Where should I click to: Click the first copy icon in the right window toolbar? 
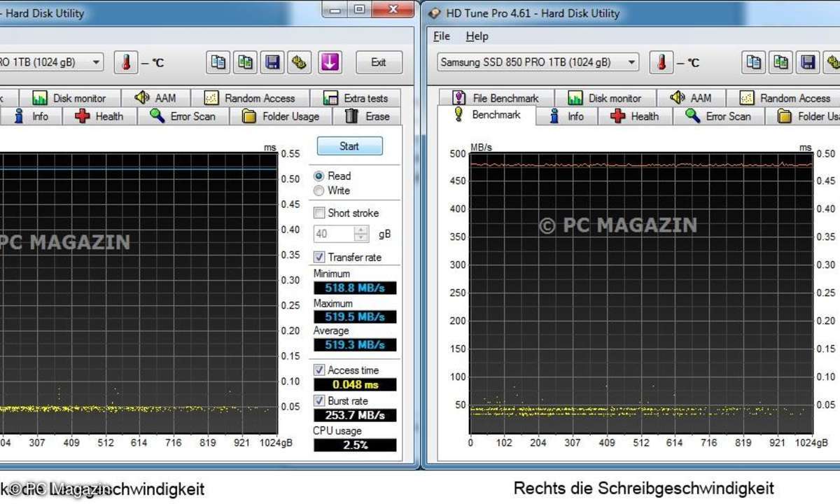coord(754,62)
